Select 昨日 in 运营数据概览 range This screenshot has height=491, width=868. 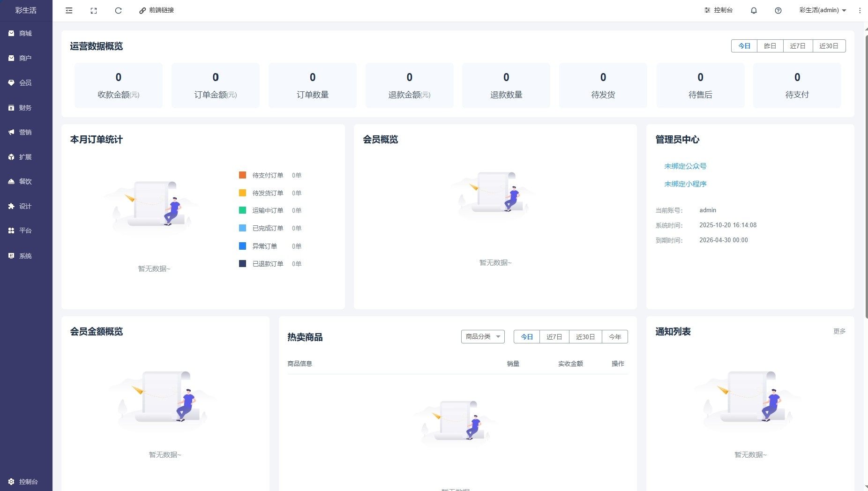pyautogui.click(x=770, y=46)
